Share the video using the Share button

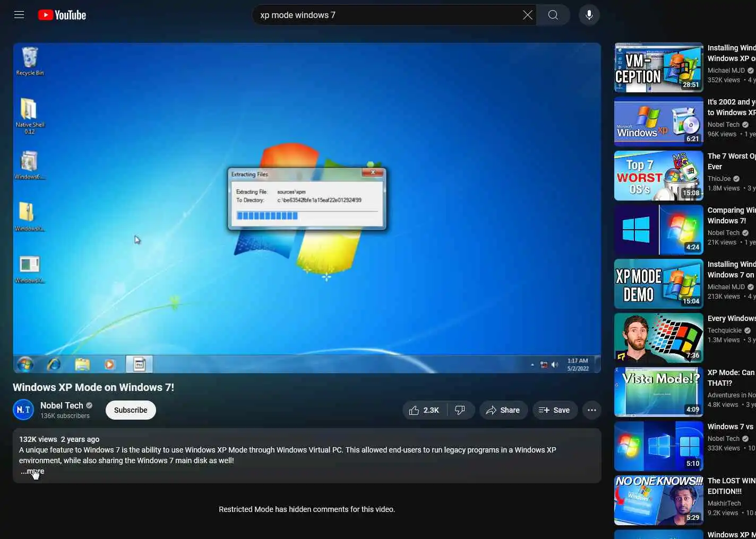(x=503, y=410)
